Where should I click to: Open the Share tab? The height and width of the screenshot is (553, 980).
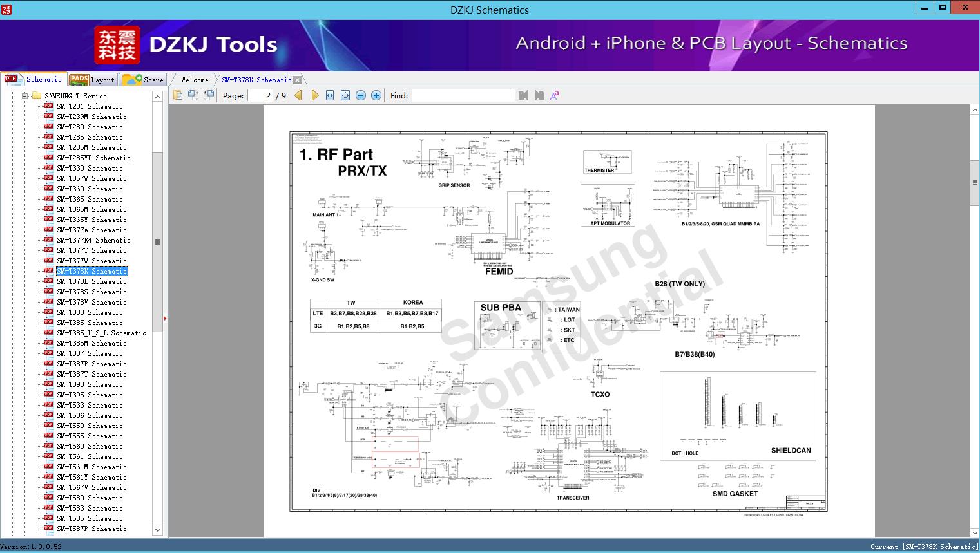[x=144, y=80]
